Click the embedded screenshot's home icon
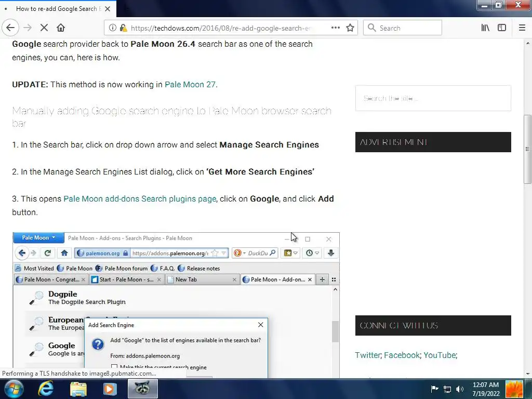 [x=64, y=253]
